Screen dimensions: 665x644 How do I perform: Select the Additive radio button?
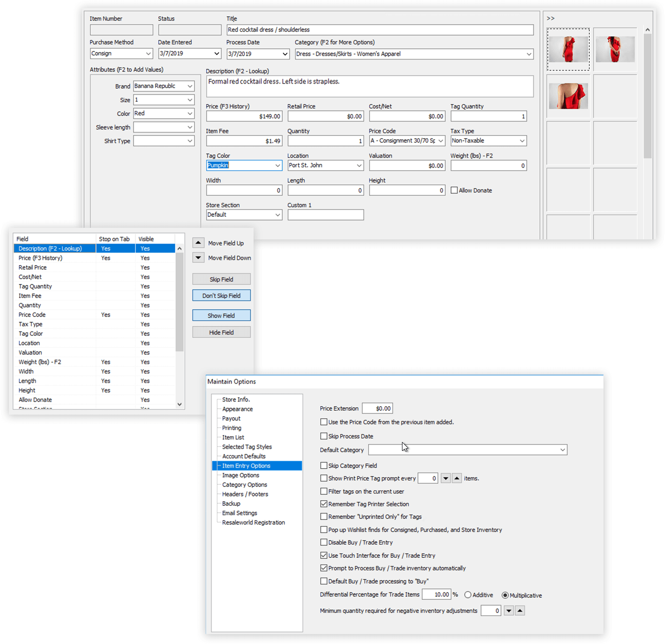(468, 595)
